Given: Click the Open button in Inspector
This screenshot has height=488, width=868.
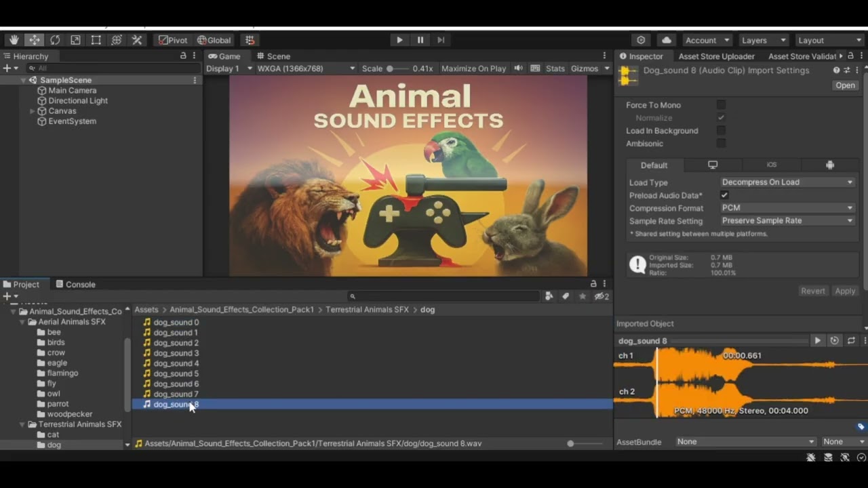Looking at the screenshot, I should 845,85.
